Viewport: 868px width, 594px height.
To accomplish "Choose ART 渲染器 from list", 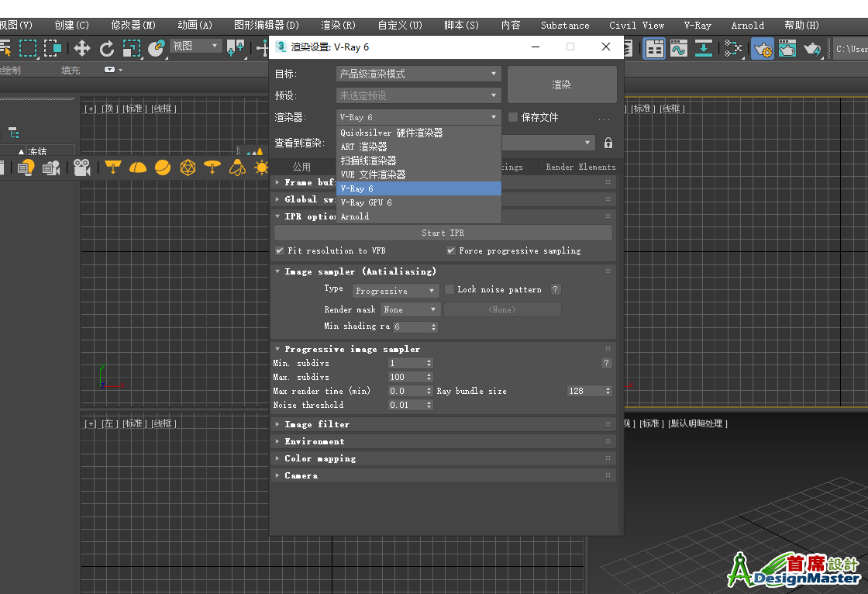I will coord(418,147).
